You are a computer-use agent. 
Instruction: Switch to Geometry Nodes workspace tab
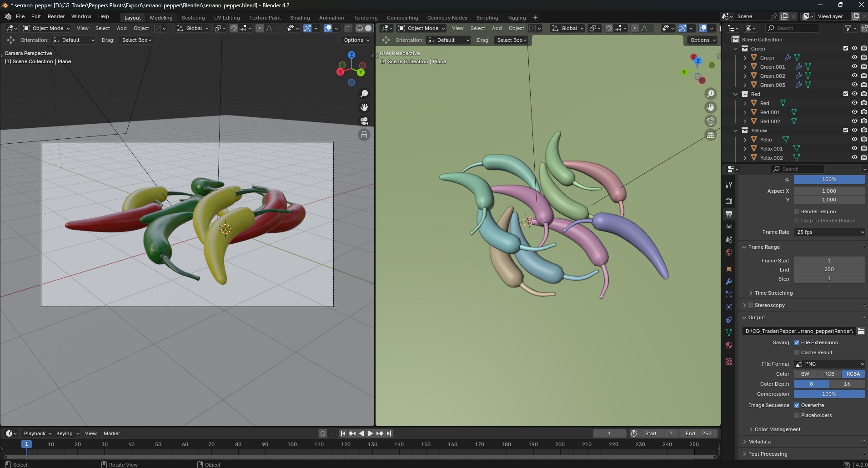tap(447, 18)
